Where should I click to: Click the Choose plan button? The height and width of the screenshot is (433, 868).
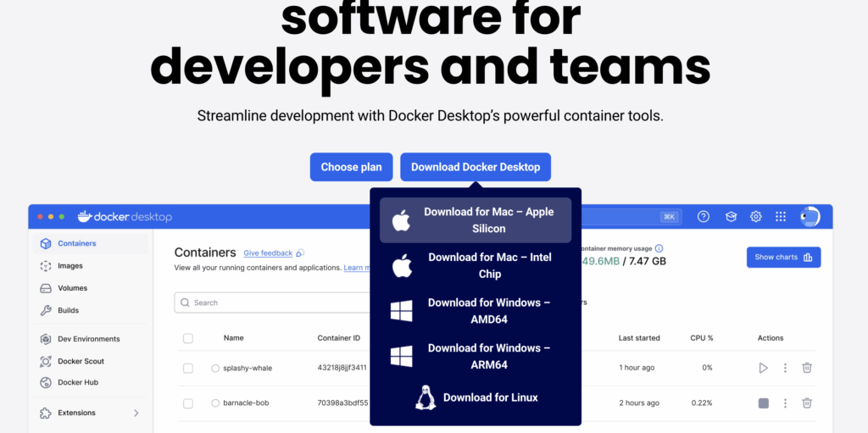tap(351, 167)
